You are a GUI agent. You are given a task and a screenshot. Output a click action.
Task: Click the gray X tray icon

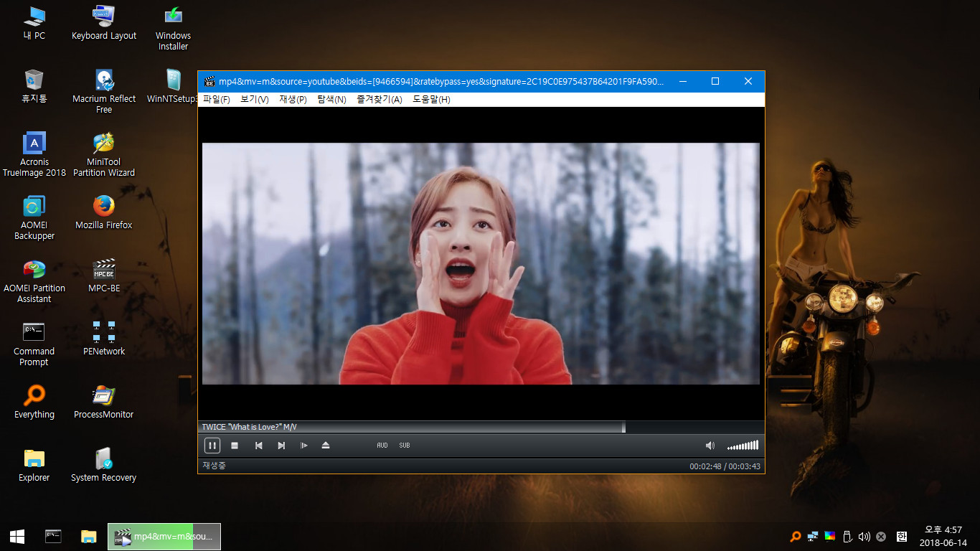(x=881, y=536)
